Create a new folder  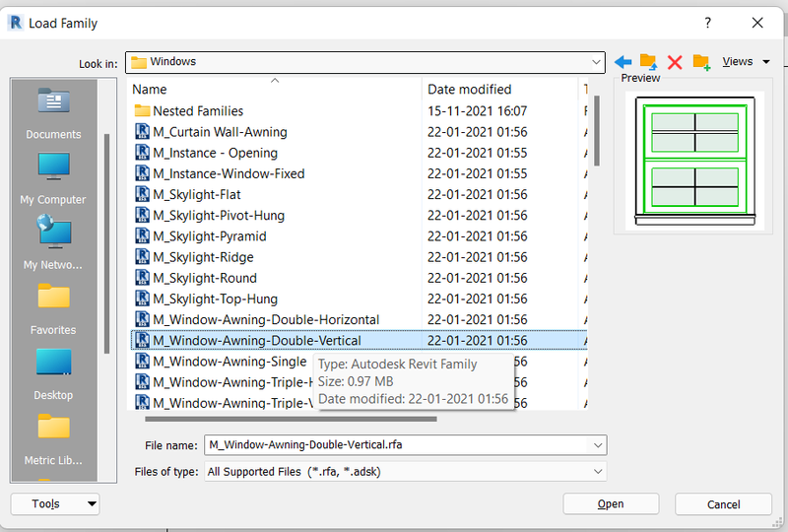point(701,62)
